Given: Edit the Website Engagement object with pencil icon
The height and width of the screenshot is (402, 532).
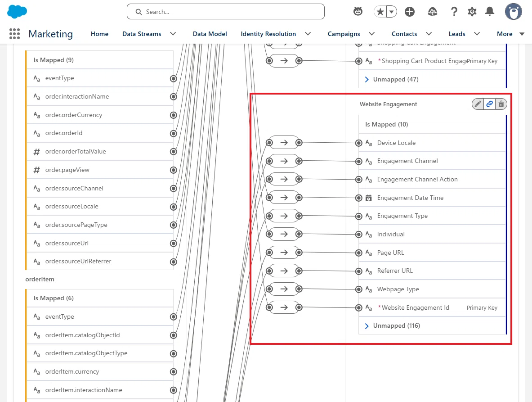Looking at the screenshot, I should tap(478, 104).
